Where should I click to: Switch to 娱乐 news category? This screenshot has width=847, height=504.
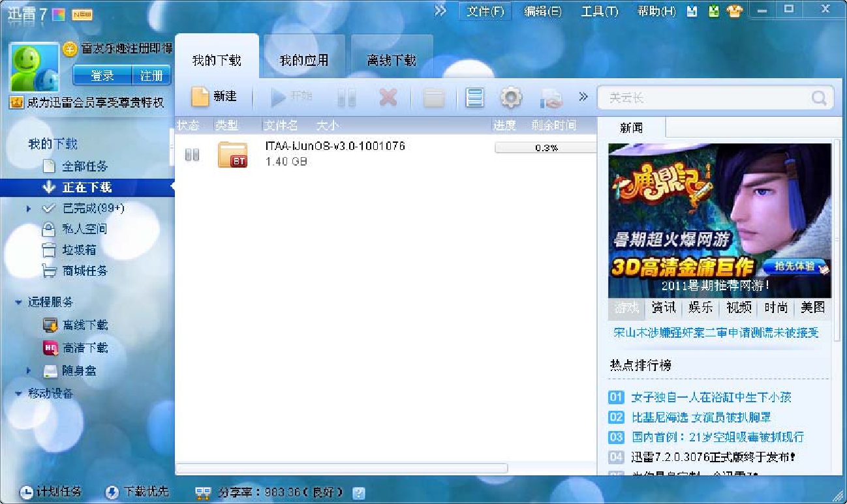click(x=701, y=308)
